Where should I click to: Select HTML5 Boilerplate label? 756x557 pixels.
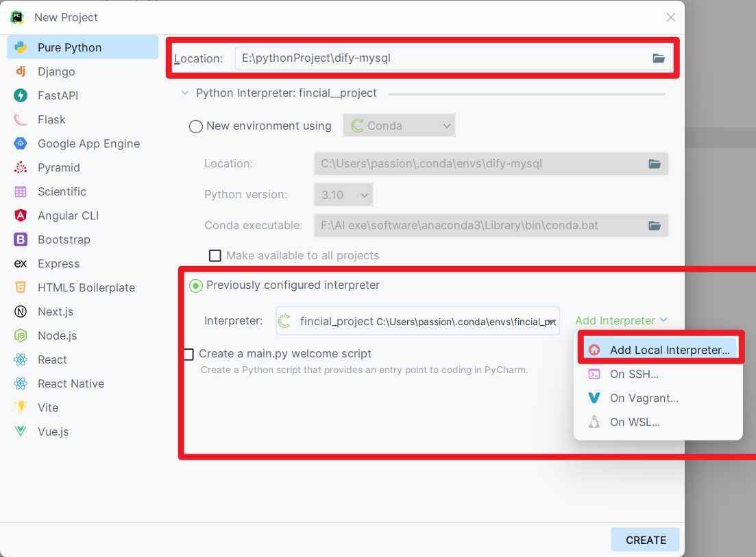(86, 287)
